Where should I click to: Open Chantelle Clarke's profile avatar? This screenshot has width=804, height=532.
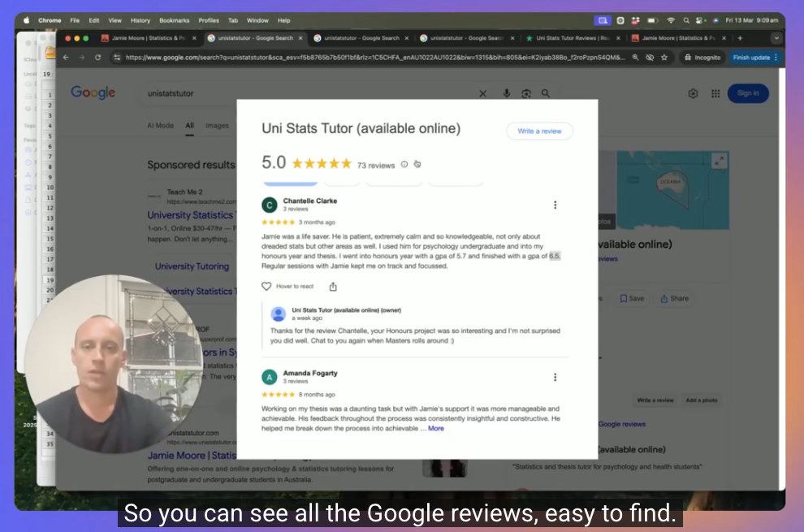tap(269, 205)
